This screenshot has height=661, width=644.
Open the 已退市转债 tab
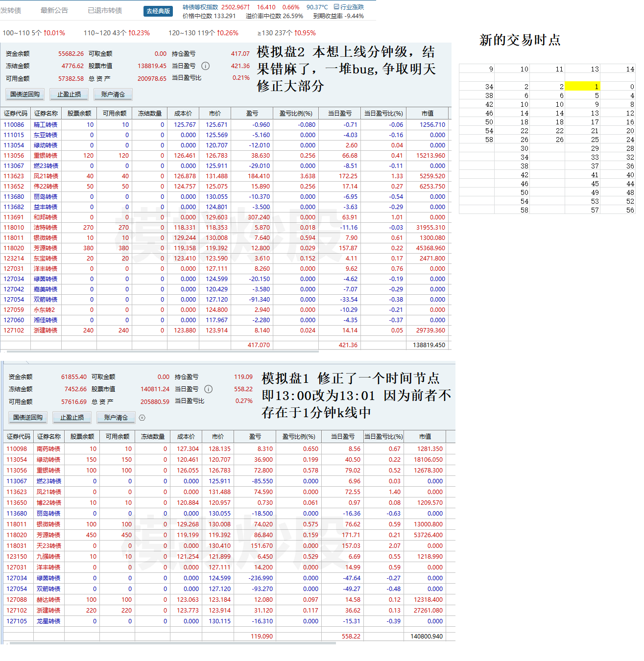(x=105, y=10)
